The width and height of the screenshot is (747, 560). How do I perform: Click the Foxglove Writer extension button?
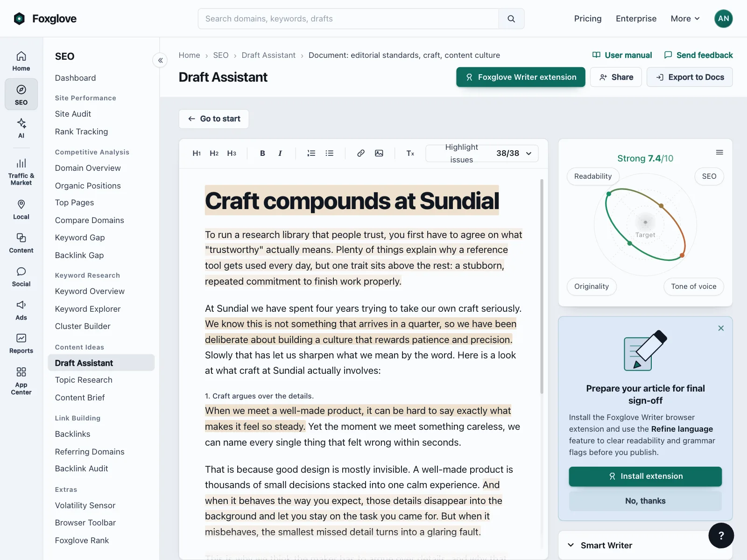521,77
